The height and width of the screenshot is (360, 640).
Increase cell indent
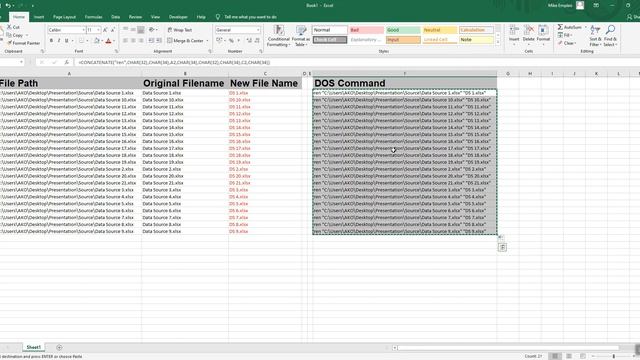(159, 41)
